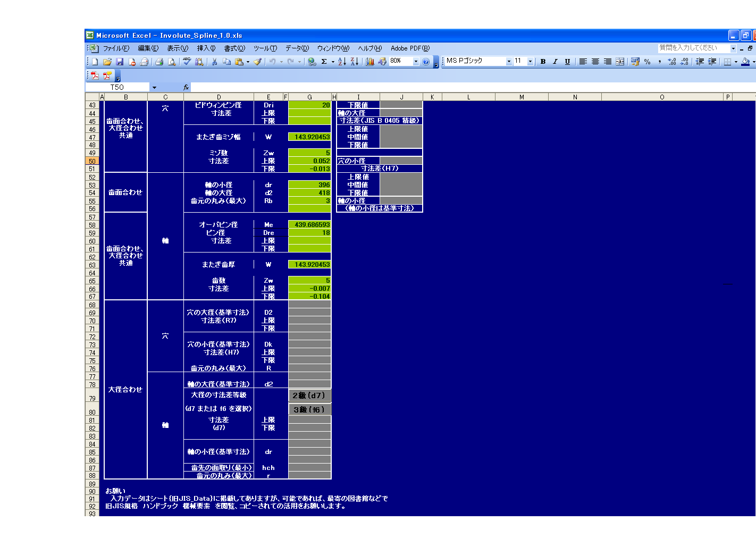This screenshot has width=756, height=555.
Task: Select the column G header
Action: (309, 97)
